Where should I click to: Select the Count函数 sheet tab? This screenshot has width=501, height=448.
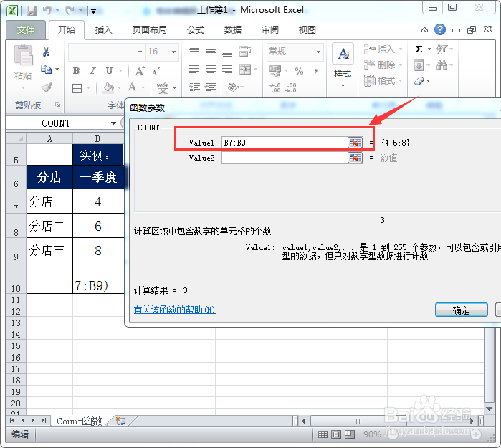80,421
